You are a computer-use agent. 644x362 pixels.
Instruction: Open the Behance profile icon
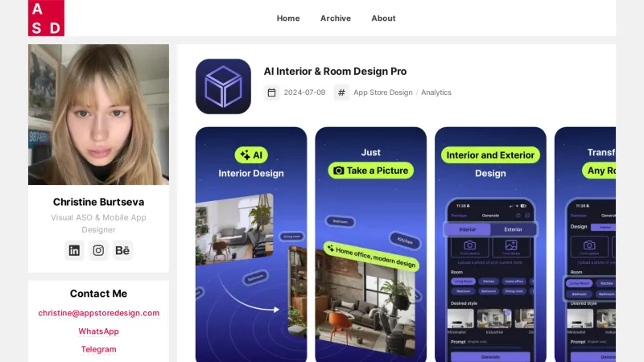(x=122, y=250)
